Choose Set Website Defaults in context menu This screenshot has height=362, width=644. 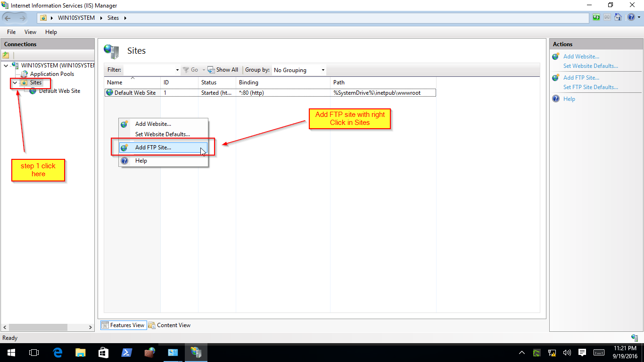pos(163,134)
